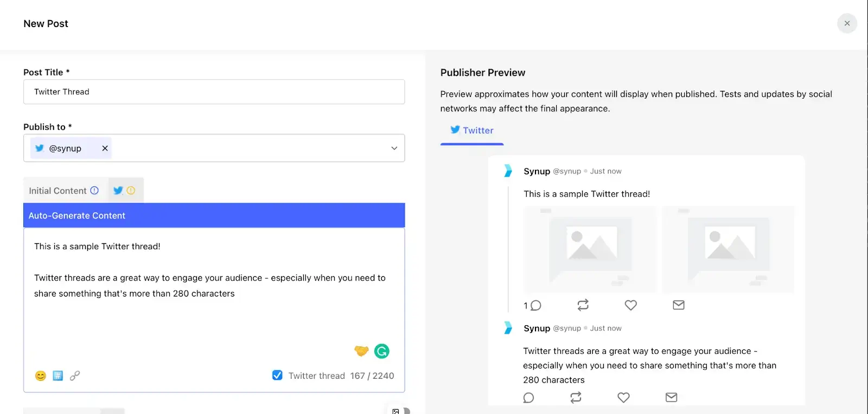Select the second image placeholder thumbnail

[728, 249]
